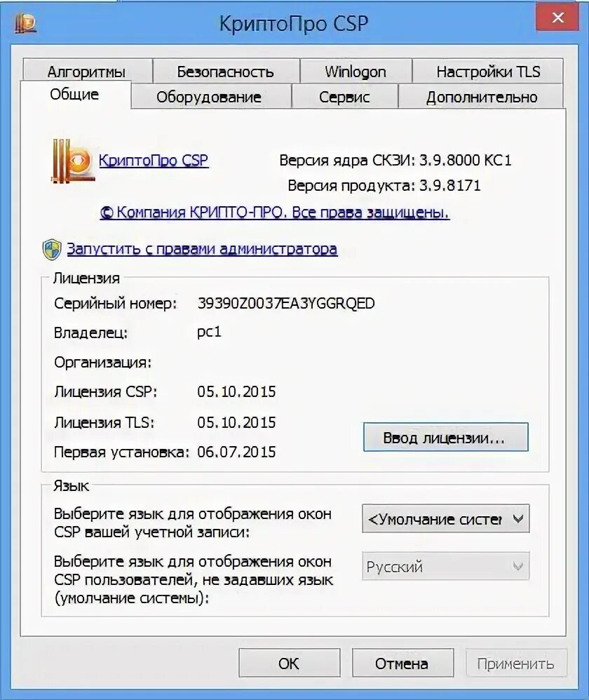Open the КриптоПро CSP product link
The width and height of the screenshot is (589, 700).
pos(154,160)
